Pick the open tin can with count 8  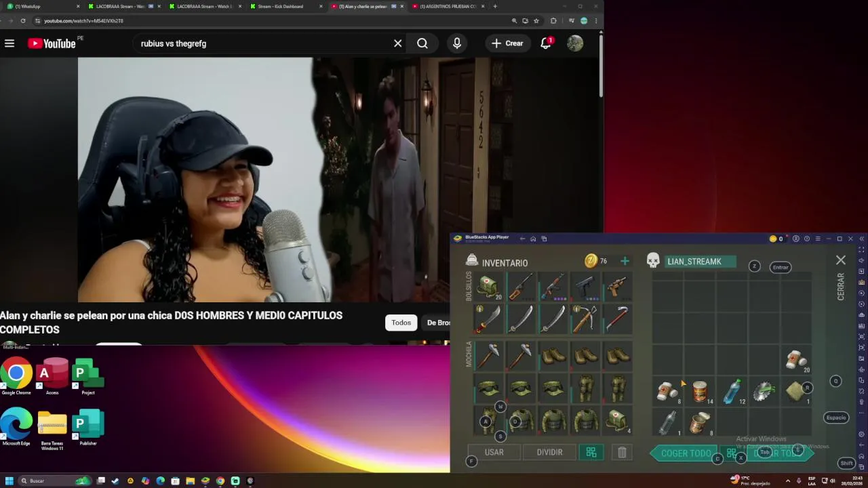[701, 422]
